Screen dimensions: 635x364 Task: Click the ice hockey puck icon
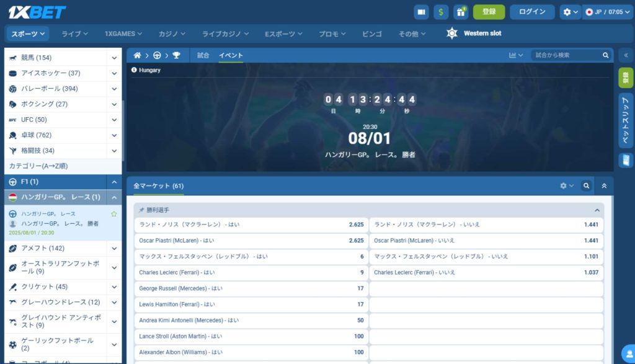12,73
